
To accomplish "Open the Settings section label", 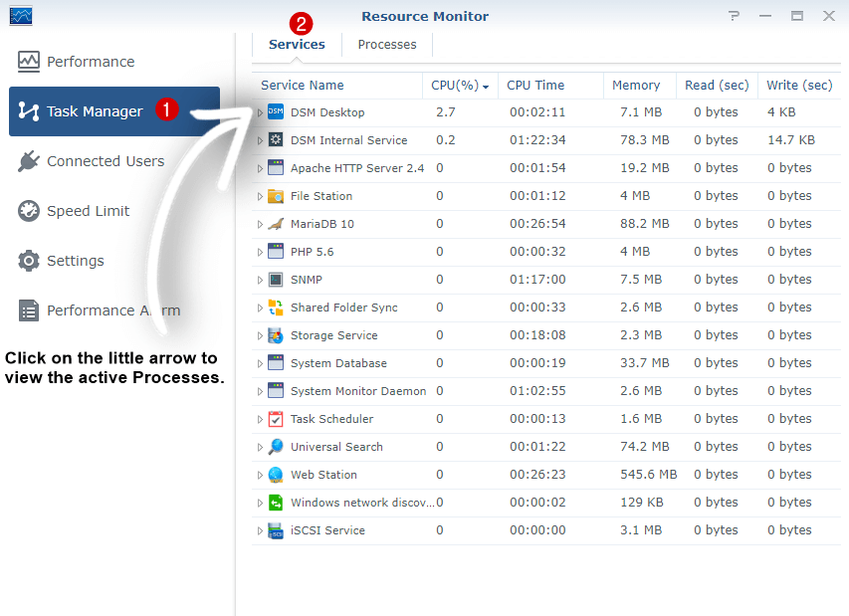I will tap(76, 261).
